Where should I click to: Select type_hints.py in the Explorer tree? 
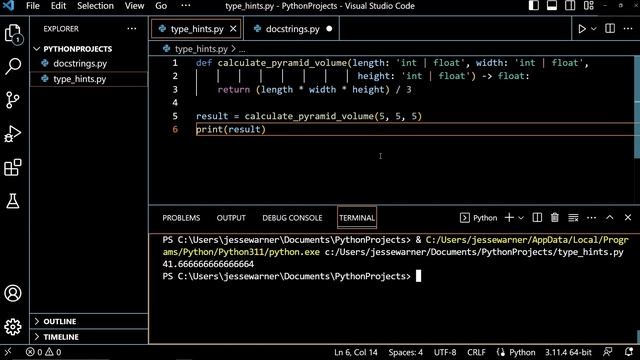click(x=89, y=79)
